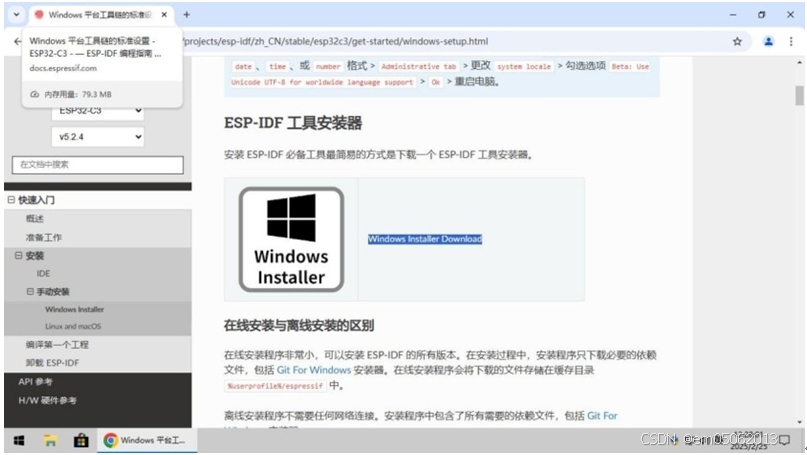Screen dimensions: 807x455
Task: Bookmark this page with the star icon
Action: point(737,41)
